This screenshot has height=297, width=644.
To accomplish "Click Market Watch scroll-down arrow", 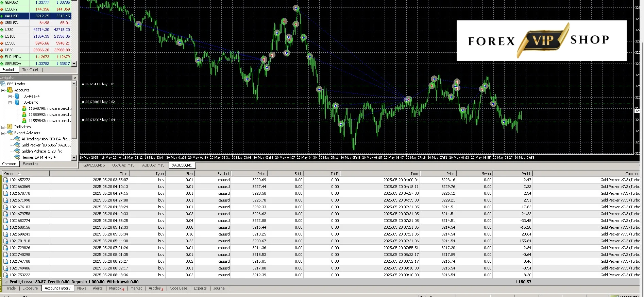I will 74,64.
